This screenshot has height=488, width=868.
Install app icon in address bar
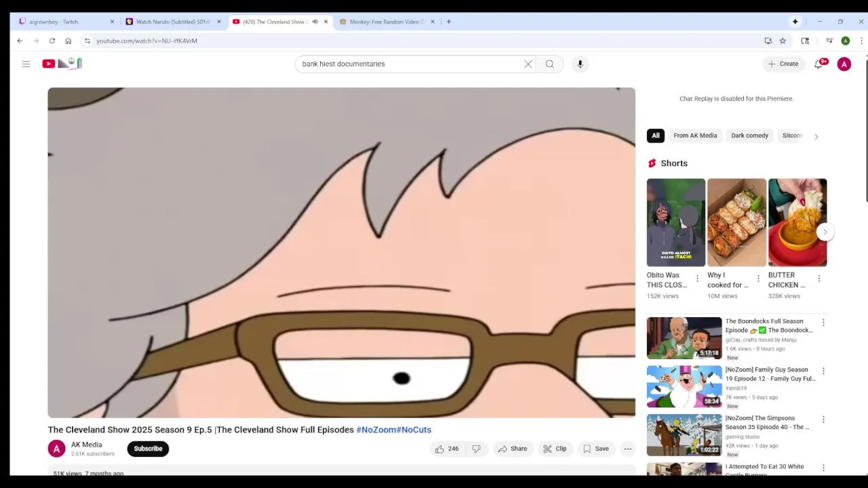coord(768,41)
